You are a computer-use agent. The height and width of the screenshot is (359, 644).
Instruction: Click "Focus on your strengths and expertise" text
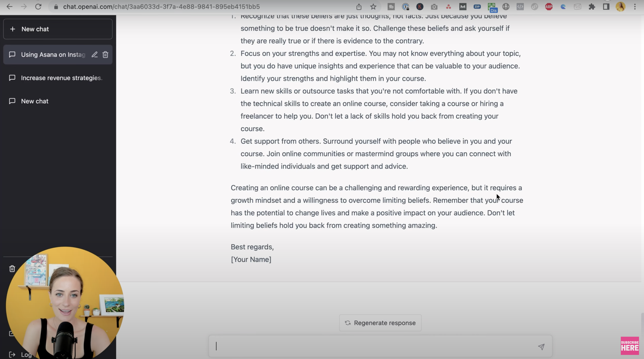point(303,54)
